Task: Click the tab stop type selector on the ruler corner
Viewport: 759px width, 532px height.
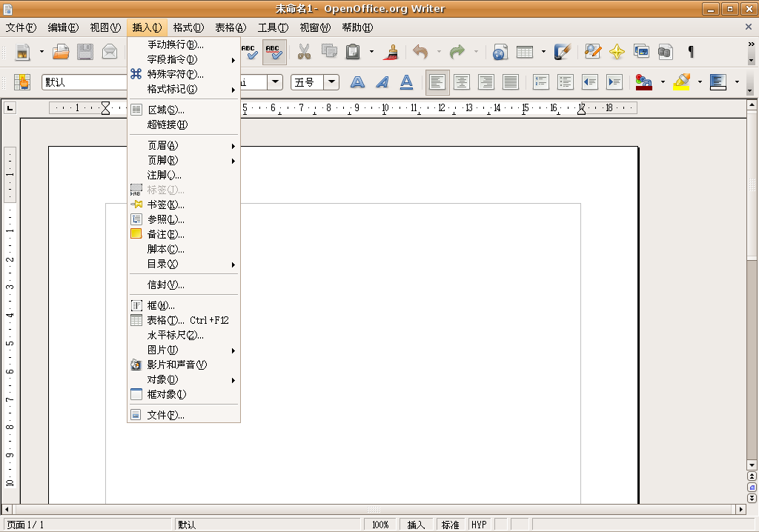Action: [10, 108]
